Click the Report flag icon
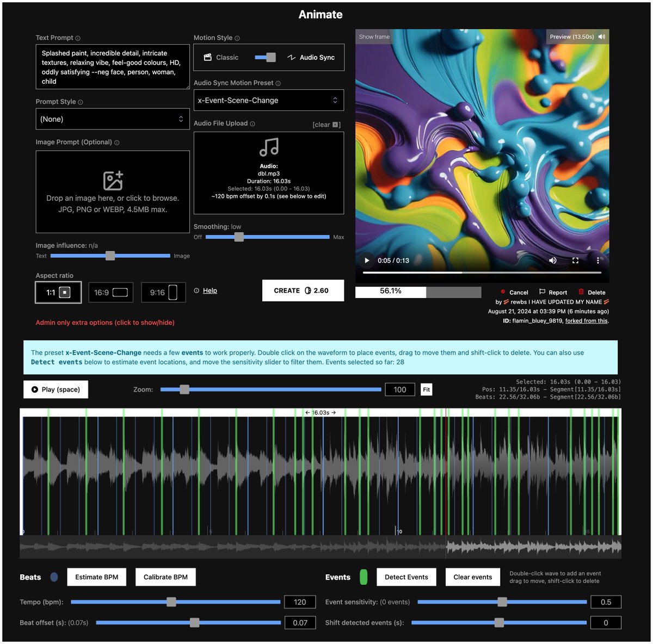 [x=542, y=292]
